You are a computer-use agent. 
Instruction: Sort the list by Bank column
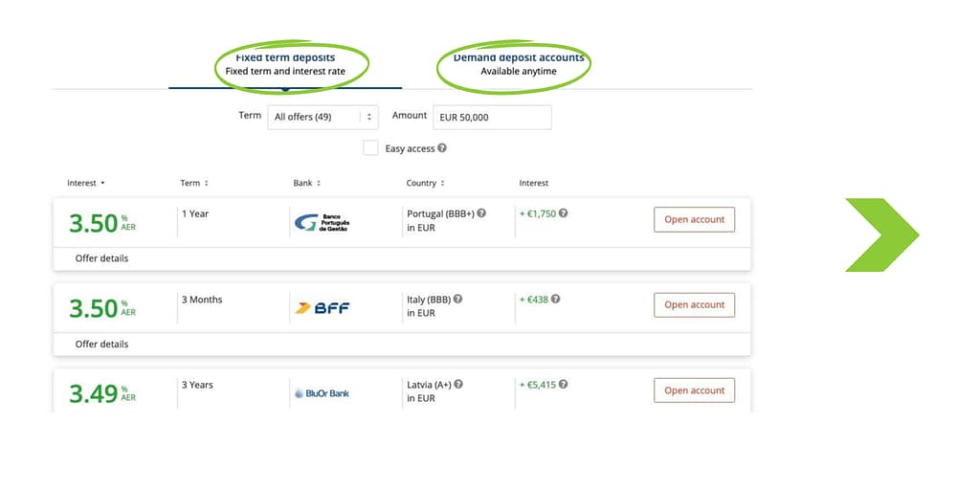coord(307,183)
